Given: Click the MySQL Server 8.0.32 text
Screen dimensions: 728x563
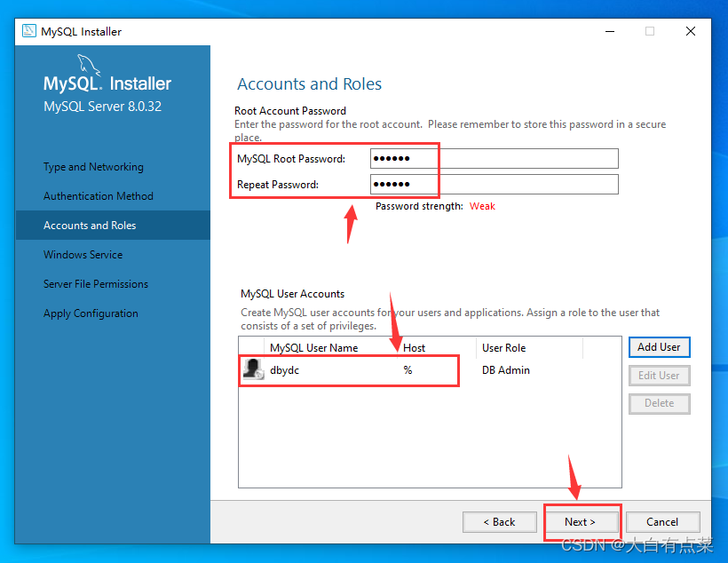Looking at the screenshot, I should point(103,107).
